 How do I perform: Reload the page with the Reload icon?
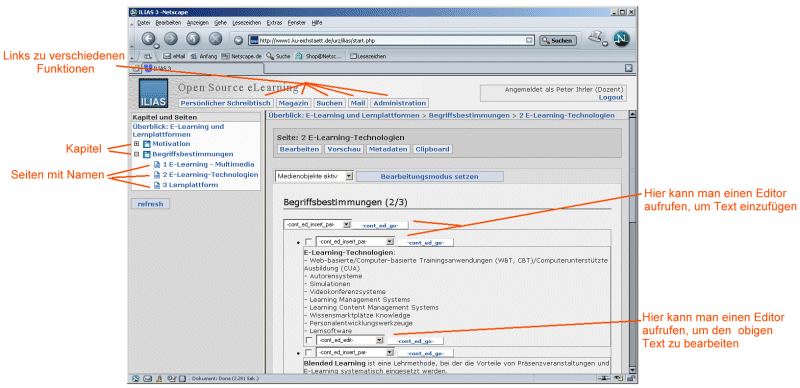(193, 38)
